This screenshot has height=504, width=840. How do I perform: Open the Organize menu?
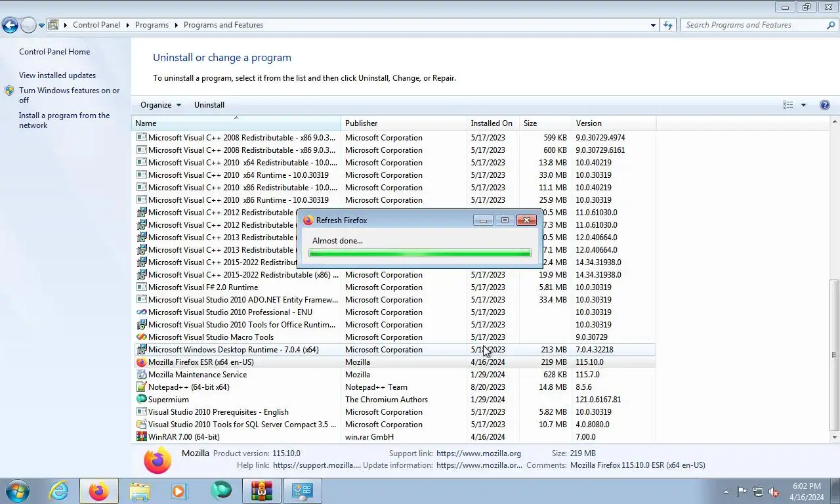tap(160, 105)
